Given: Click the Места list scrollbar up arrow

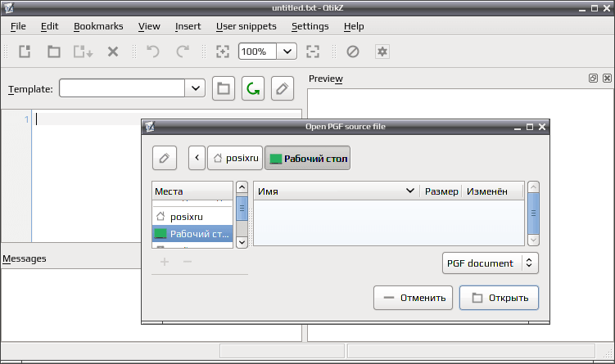Looking at the screenshot, I should point(242,187).
